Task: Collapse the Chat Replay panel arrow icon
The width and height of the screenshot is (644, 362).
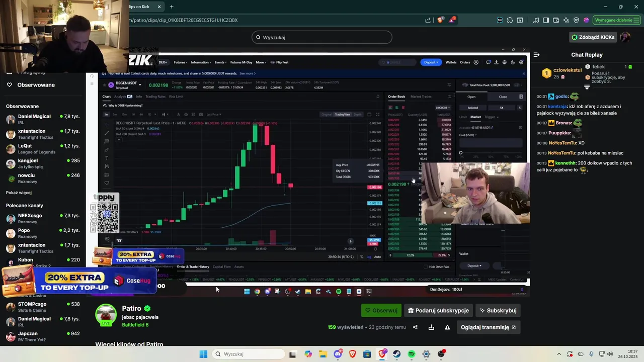Action: point(536,55)
